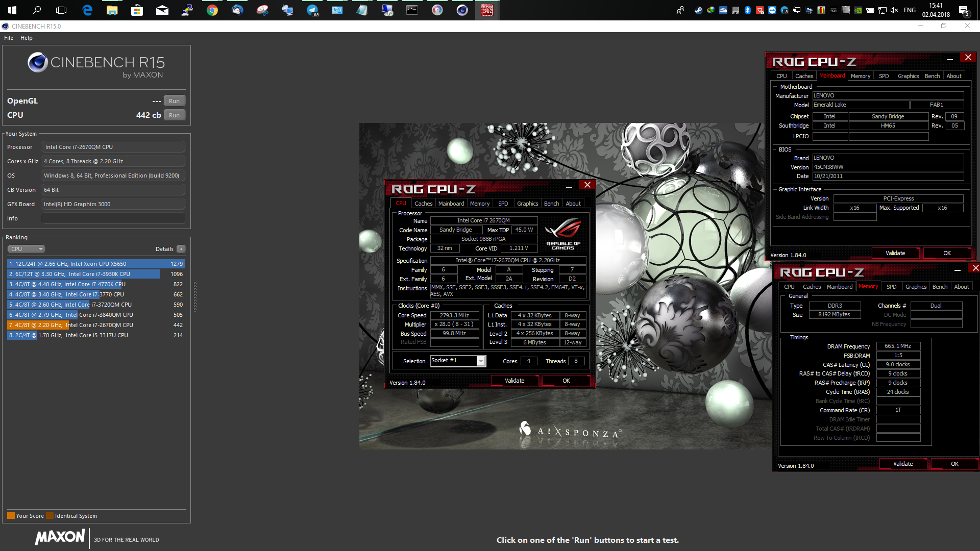
Task: Open SPD tab in Mainboard CPU-Z window
Action: pyautogui.click(x=884, y=76)
